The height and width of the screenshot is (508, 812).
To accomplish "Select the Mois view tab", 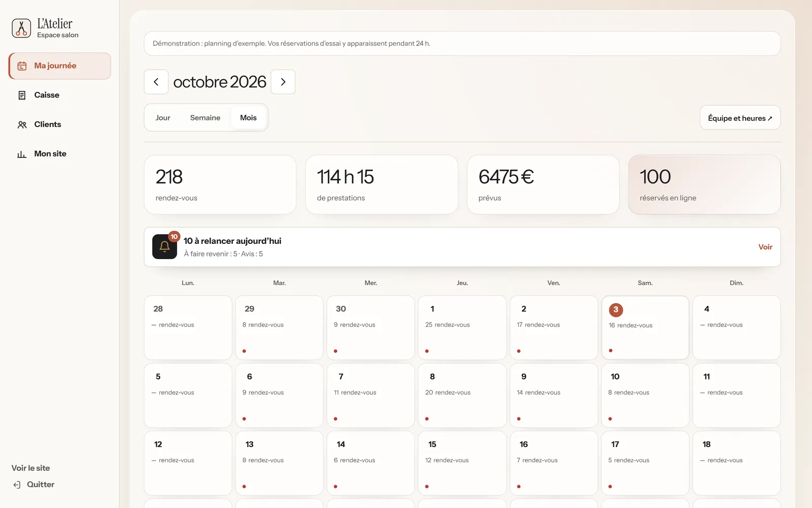I will click(248, 118).
